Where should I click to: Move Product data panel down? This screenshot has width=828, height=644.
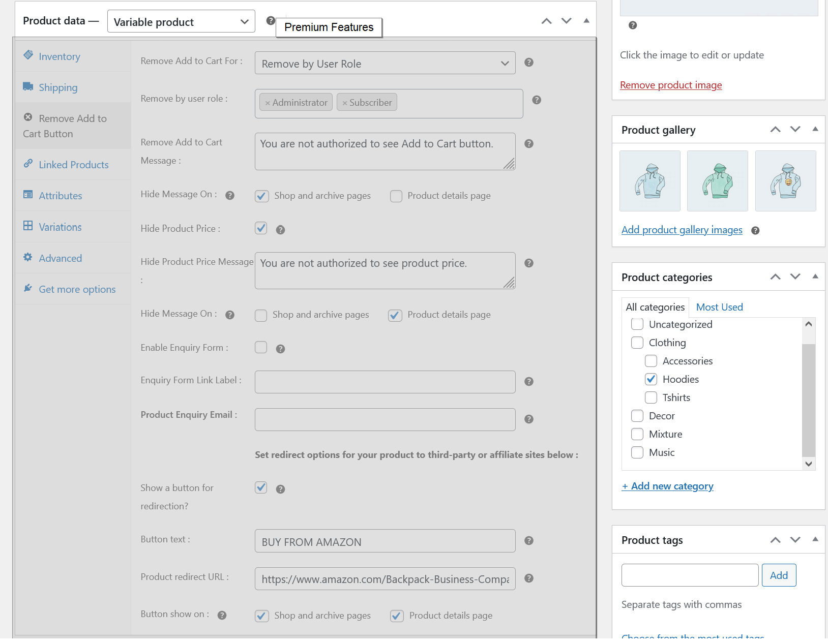(x=567, y=21)
